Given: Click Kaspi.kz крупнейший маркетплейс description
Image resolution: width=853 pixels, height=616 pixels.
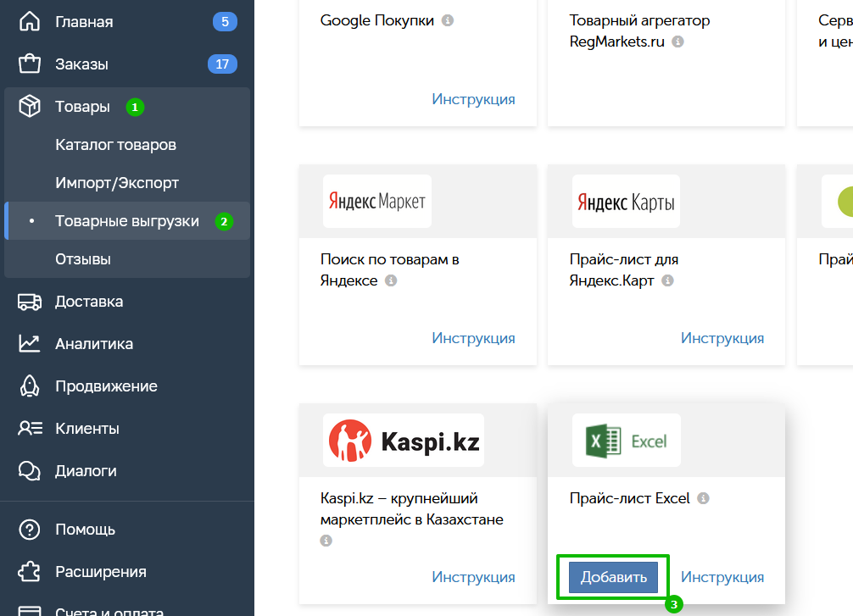Looking at the screenshot, I should pyautogui.click(x=412, y=509).
